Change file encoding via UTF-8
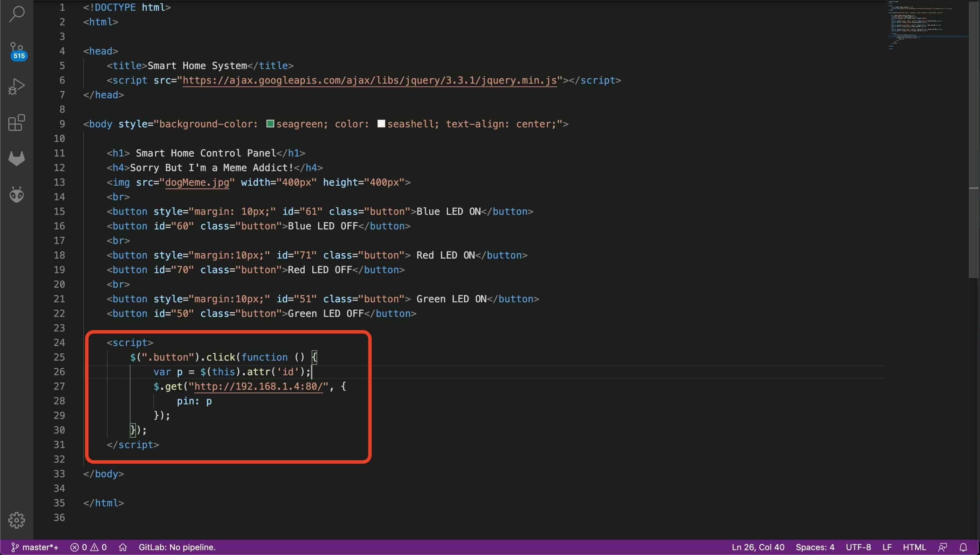This screenshot has height=555, width=980. click(x=858, y=547)
